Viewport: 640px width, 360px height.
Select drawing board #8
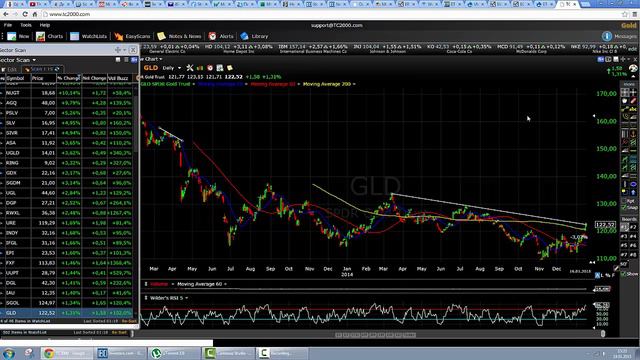click(x=633, y=255)
